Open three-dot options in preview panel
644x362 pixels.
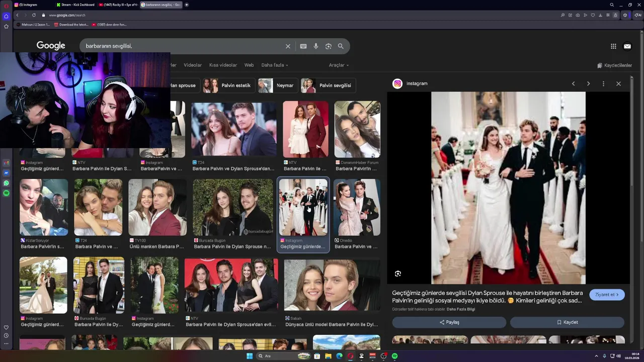point(603,83)
